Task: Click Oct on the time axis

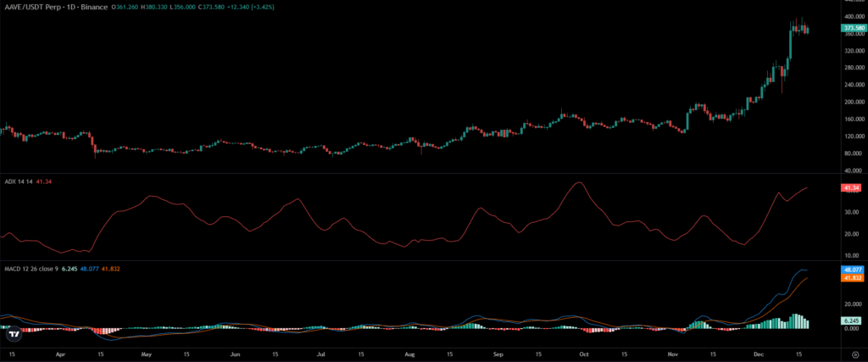Action: tap(583, 353)
